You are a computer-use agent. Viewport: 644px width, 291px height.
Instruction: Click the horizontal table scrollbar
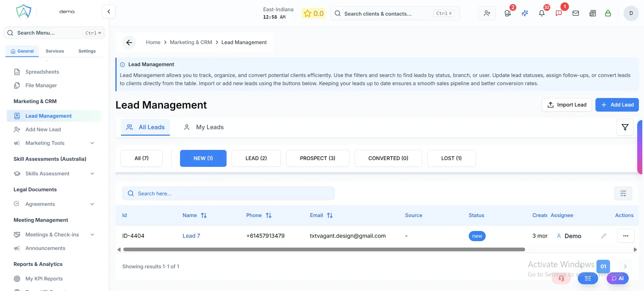324,250
